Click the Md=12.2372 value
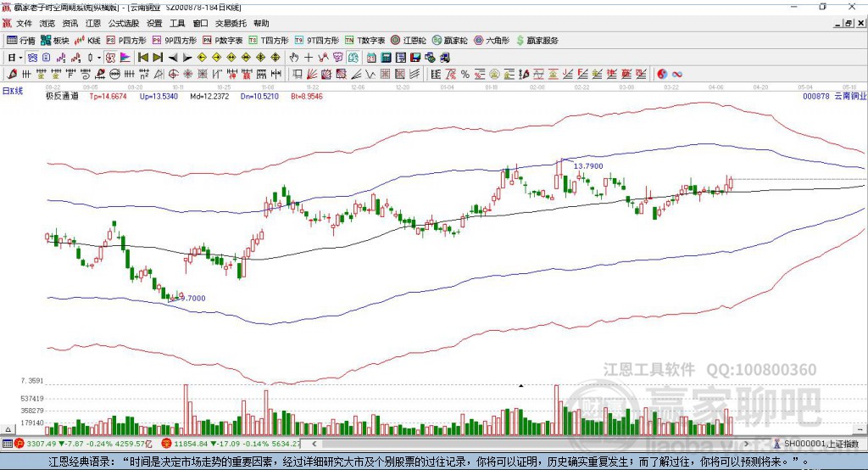 click(x=209, y=96)
